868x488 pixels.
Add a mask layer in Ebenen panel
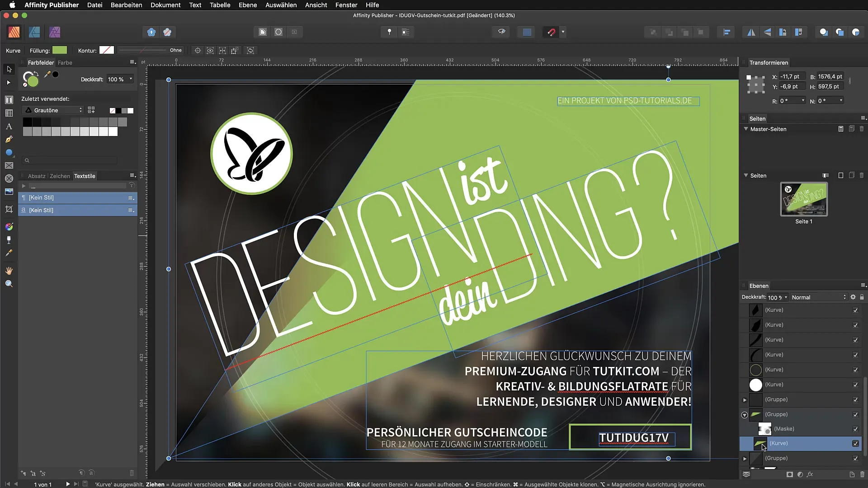pos(790,474)
